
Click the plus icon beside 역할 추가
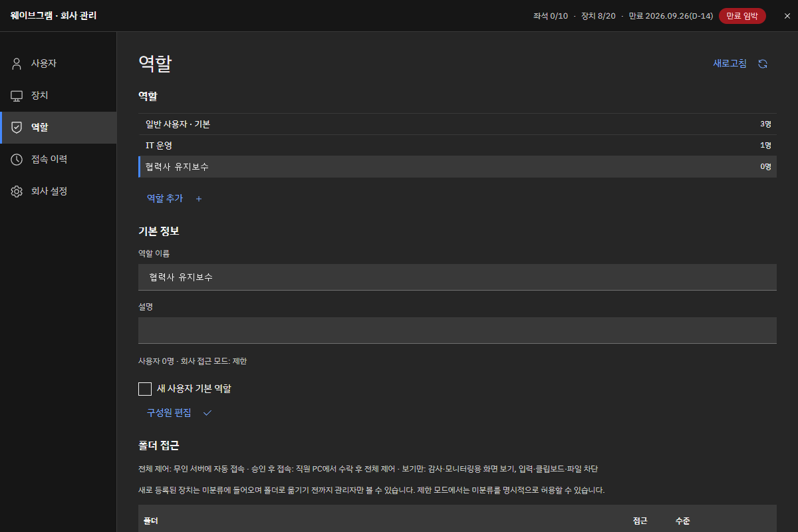pyautogui.click(x=198, y=199)
